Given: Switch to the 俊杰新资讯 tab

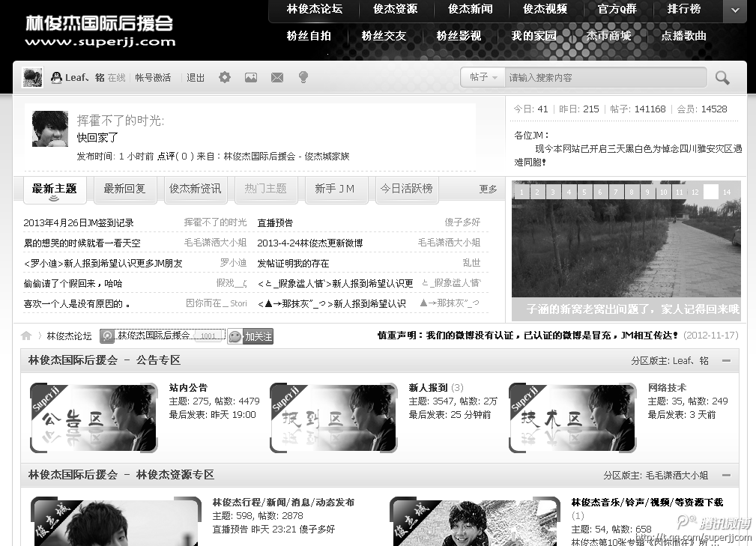Looking at the screenshot, I should pos(195,189).
